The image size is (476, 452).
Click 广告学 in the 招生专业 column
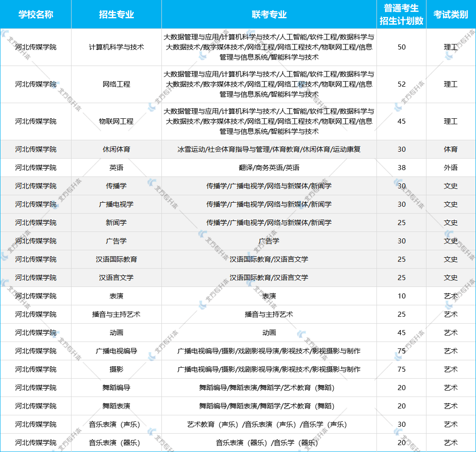pos(116,241)
